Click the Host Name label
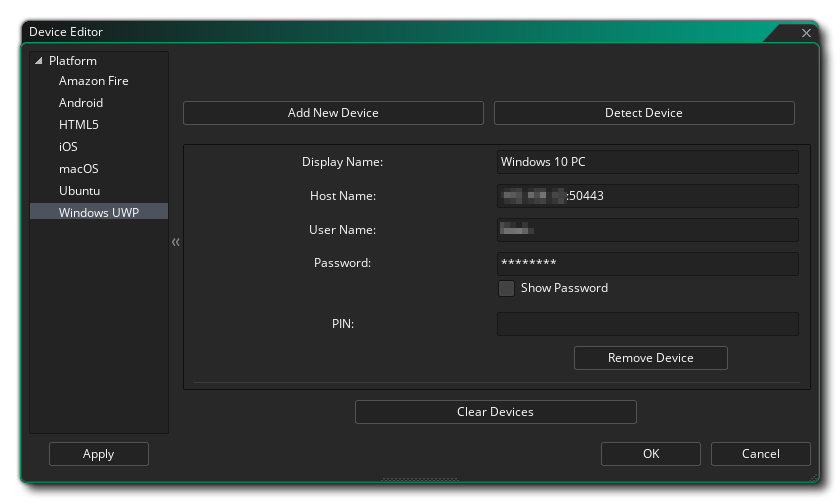840x503 pixels. [x=343, y=196]
